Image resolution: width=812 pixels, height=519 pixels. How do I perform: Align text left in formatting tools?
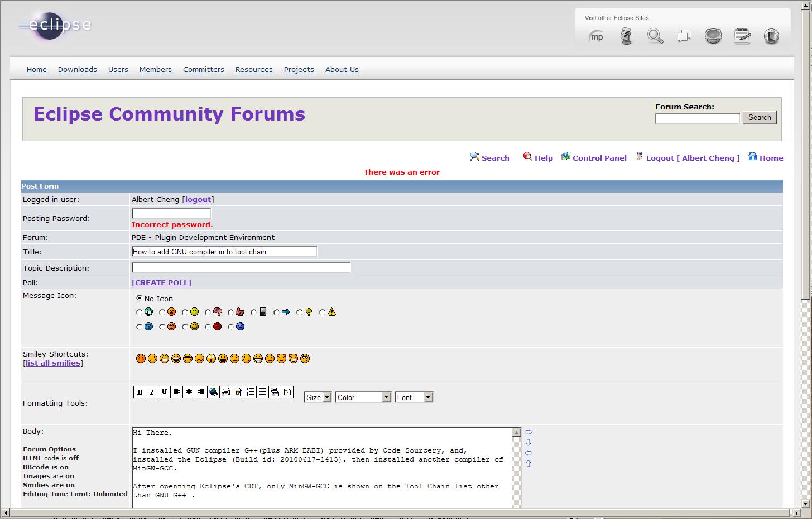[176, 392]
